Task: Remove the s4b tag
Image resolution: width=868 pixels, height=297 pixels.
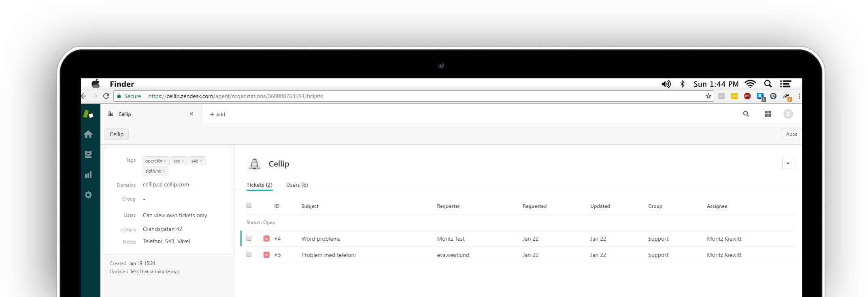Action: (x=201, y=161)
